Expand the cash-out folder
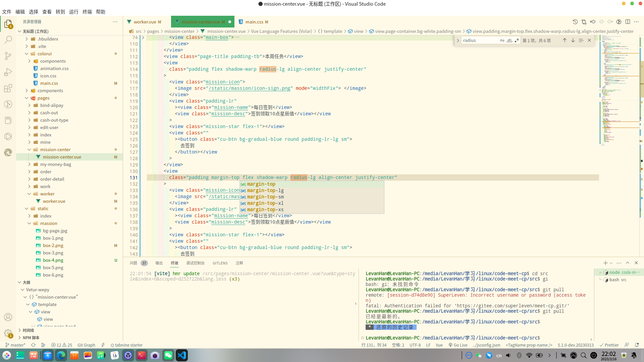 [49, 113]
